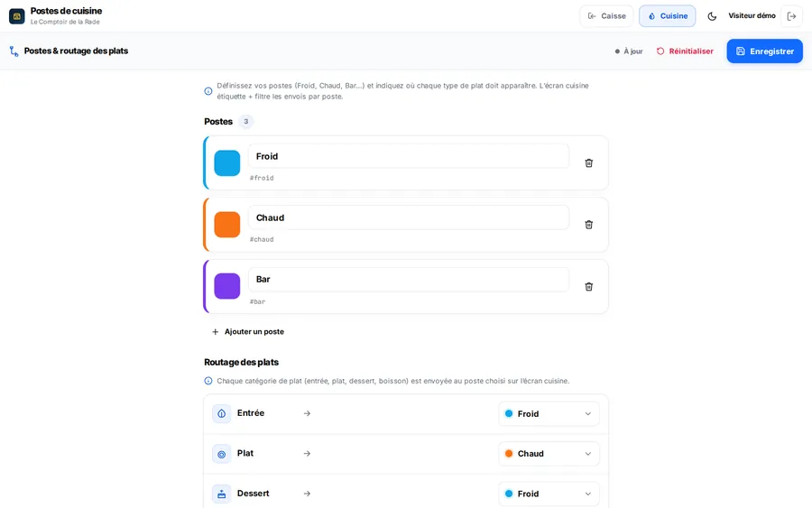Click the #froid tag text
The width and height of the screenshot is (812, 508).
pos(262,178)
